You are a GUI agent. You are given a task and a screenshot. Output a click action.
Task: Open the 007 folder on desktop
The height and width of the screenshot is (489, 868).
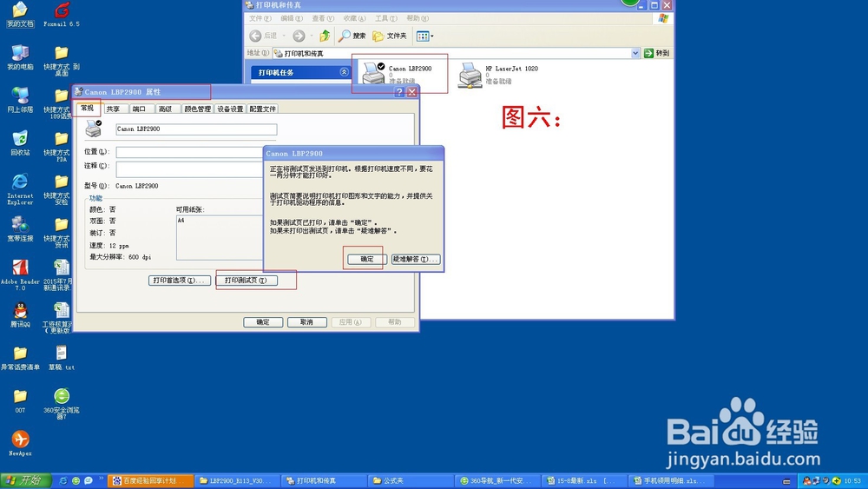tap(20, 401)
